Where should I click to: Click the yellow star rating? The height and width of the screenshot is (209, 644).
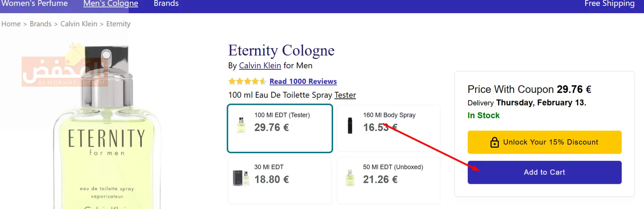click(247, 81)
